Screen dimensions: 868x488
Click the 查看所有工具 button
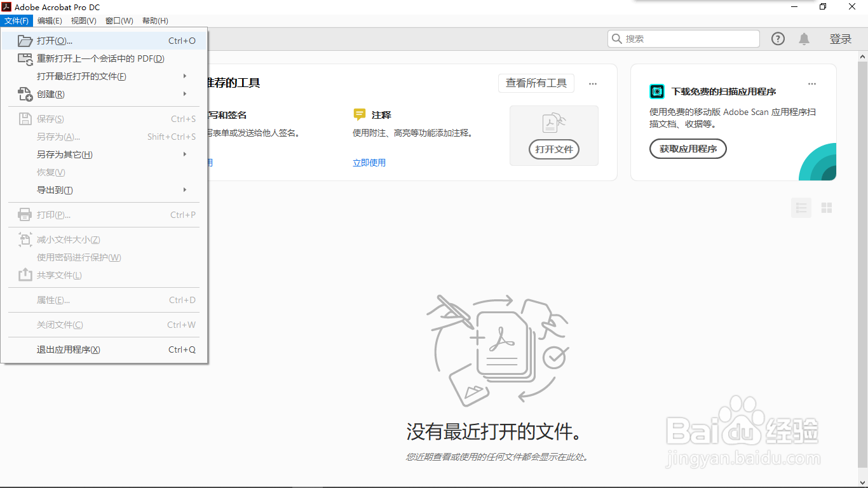coord(536,83)
